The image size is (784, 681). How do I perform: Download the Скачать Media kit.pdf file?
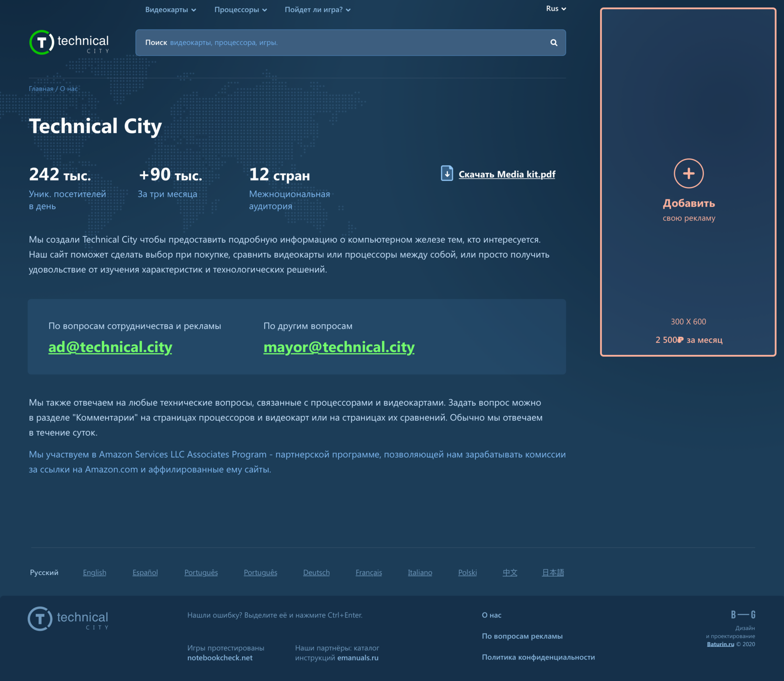507,174
